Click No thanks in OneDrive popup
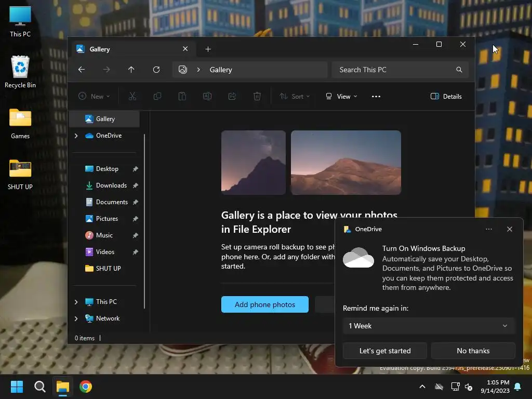This screenshot has width=532, height=399. click(473, 351)
